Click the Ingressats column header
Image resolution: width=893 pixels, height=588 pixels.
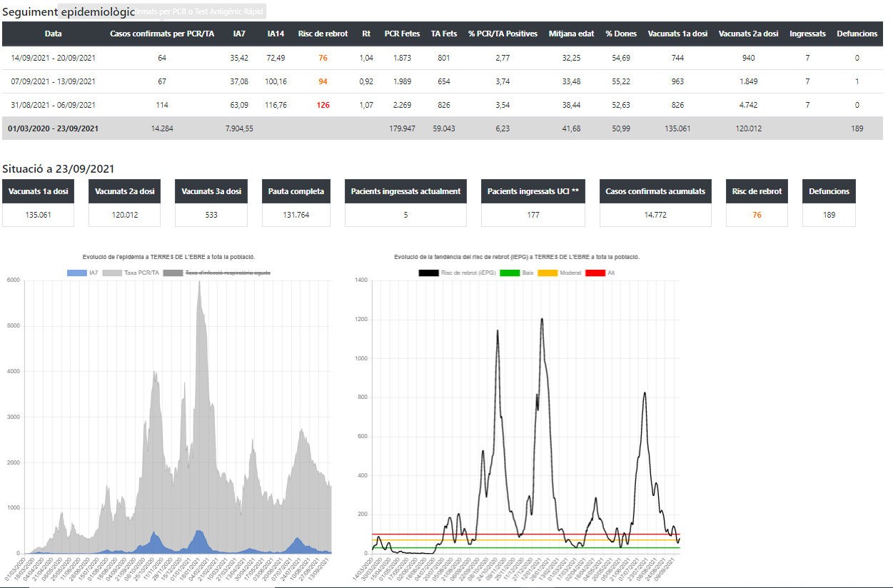pyautogui.click(x=807, y=34)
